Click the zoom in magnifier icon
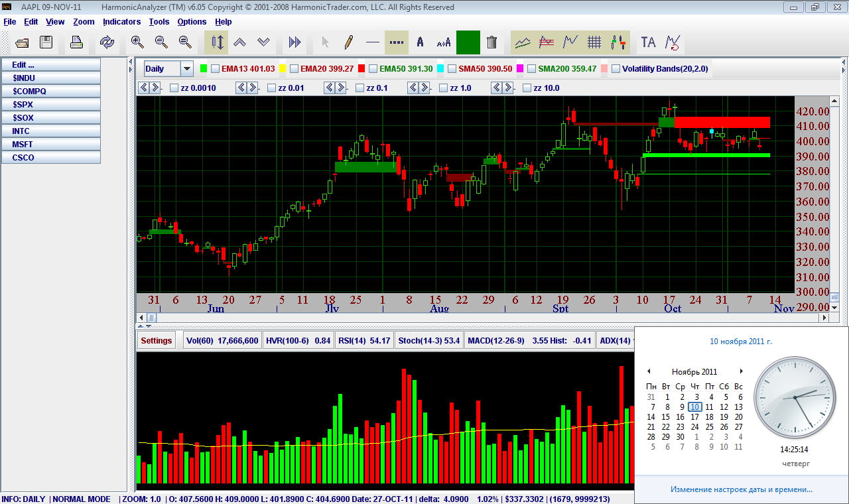849x504 pixels. (137, 42)
